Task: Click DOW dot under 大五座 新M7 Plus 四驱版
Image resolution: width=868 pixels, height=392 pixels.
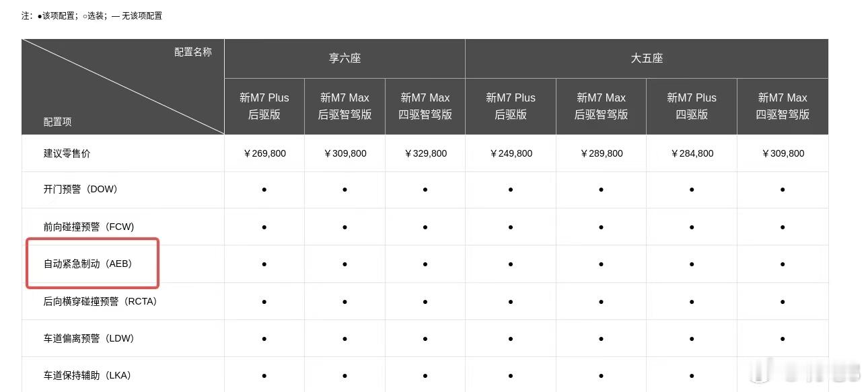Action: pyautogui.click(x=692, y=190)
